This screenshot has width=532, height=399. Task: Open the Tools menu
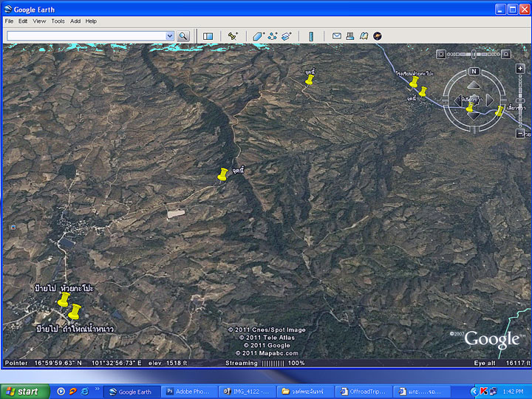click(58, 21)
